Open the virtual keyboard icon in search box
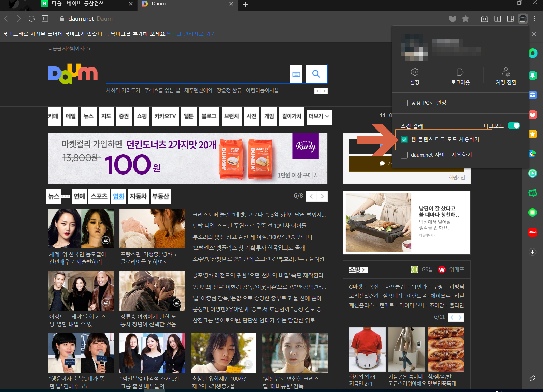 click(x=296, y=74)
